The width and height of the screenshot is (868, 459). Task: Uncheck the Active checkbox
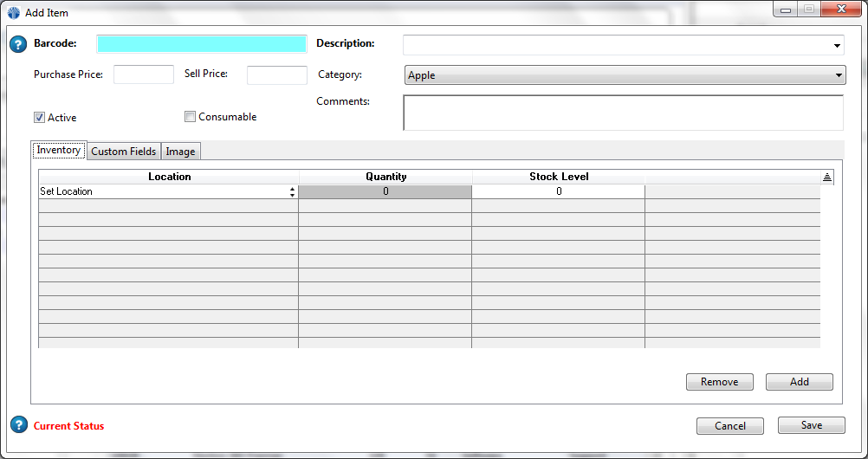[39, 117]
